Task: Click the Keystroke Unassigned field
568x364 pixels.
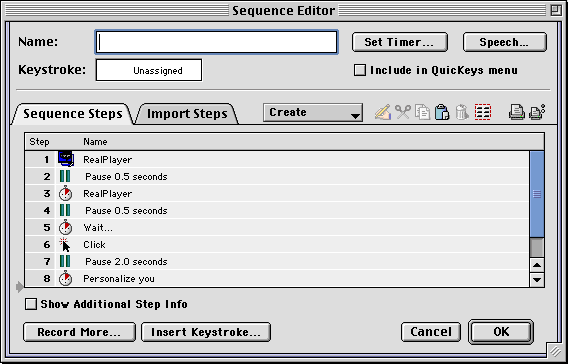Action: tap(149, 70)
